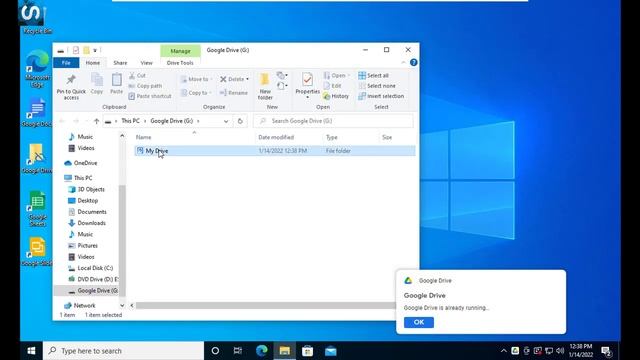Open DVD Drive (D:) in navigation pane

[x=93, y=279]
